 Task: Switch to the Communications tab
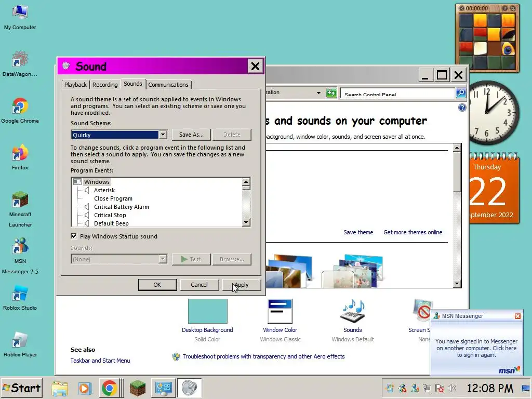[x=168, y=85]
